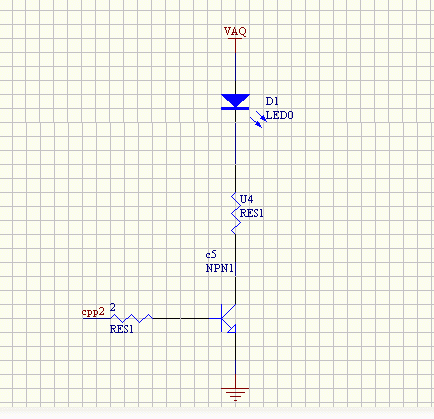This screenshot has width=434, height=419.
Task: Click the D1 designator label
Action: point(272,101)
